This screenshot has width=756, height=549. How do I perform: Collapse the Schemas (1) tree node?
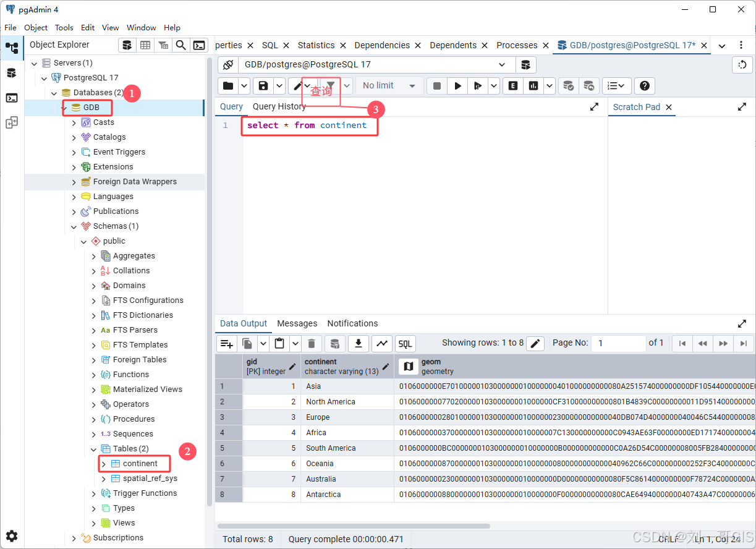point(74,226)
